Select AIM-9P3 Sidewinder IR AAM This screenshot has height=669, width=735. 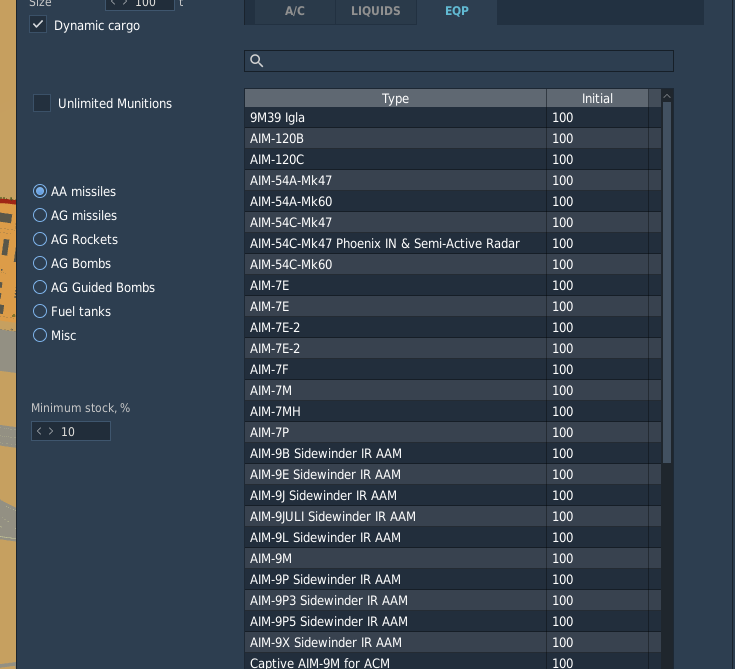click(453, 601)
